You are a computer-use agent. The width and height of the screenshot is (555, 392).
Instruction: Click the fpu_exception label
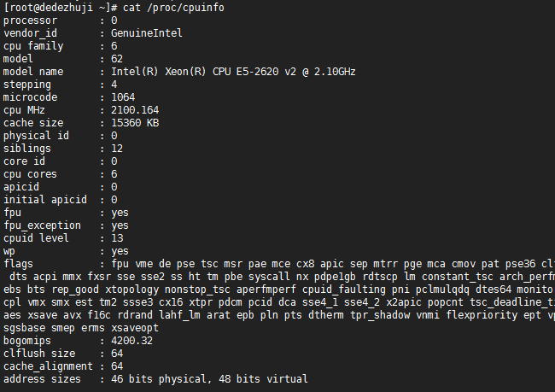[42, 225]
